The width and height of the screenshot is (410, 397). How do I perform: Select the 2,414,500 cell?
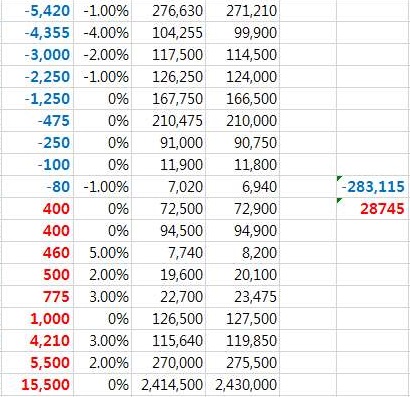tap(168, 385)
